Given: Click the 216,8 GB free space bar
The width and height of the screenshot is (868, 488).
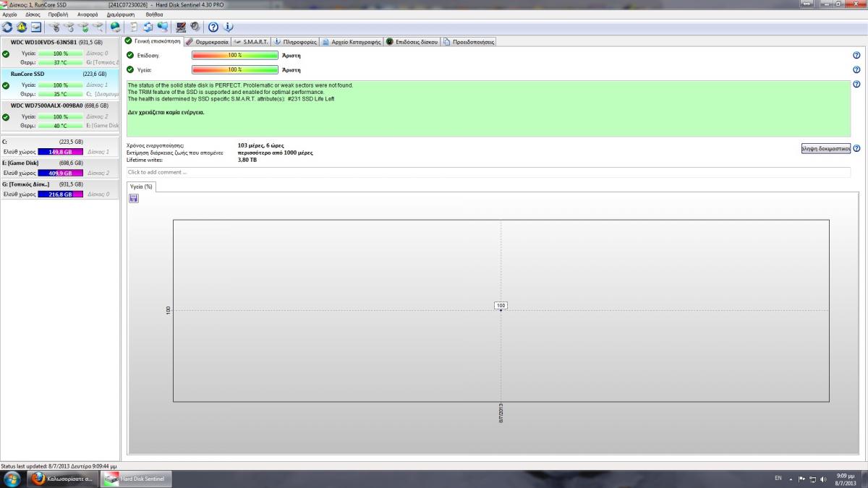Looking at the screenshot, I should (60, 194).
